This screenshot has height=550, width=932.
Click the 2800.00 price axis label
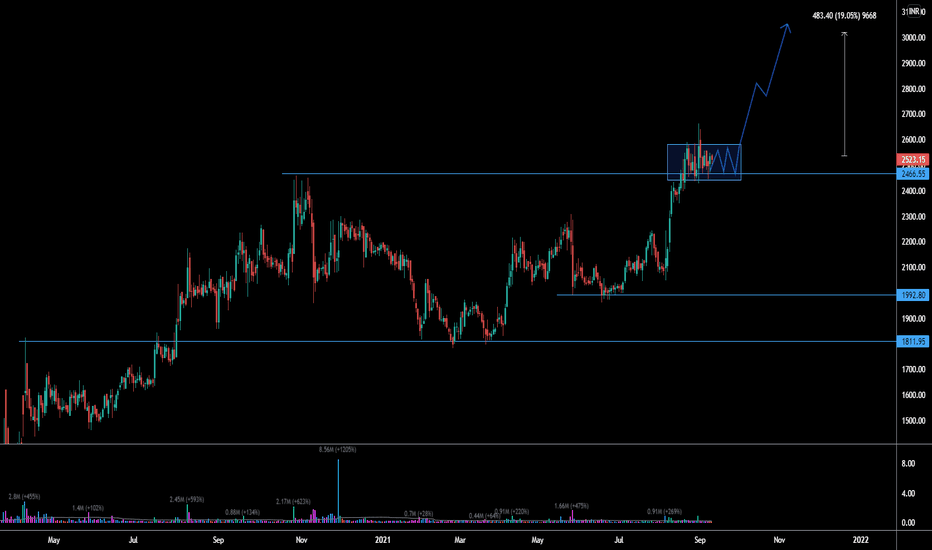pyautogui.click(x=914, y=89)
